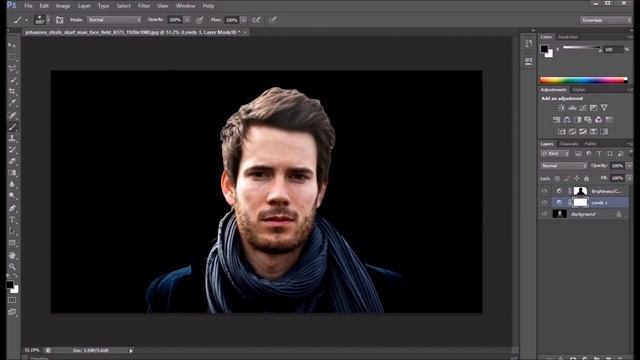Viewport: 640px width, 360px height.
Task: Add a Vibrance adjustment icon
Action: point(604,108)
